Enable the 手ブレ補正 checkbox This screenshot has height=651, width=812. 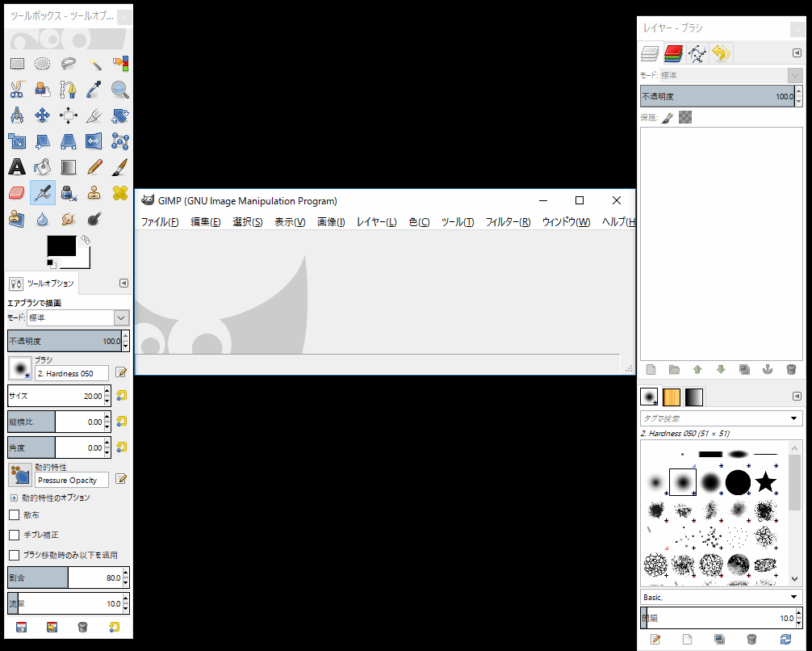[x=15, y=535]
